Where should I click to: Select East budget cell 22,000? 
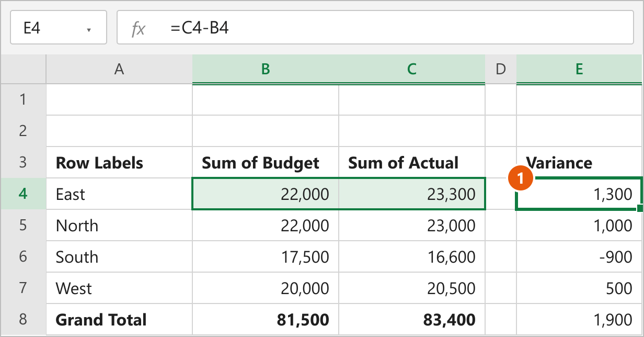pyautogui.click(x=266, y=194)
